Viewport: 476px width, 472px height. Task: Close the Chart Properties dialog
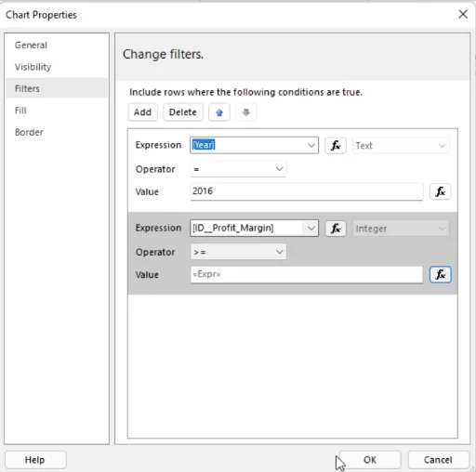point(463,14)
